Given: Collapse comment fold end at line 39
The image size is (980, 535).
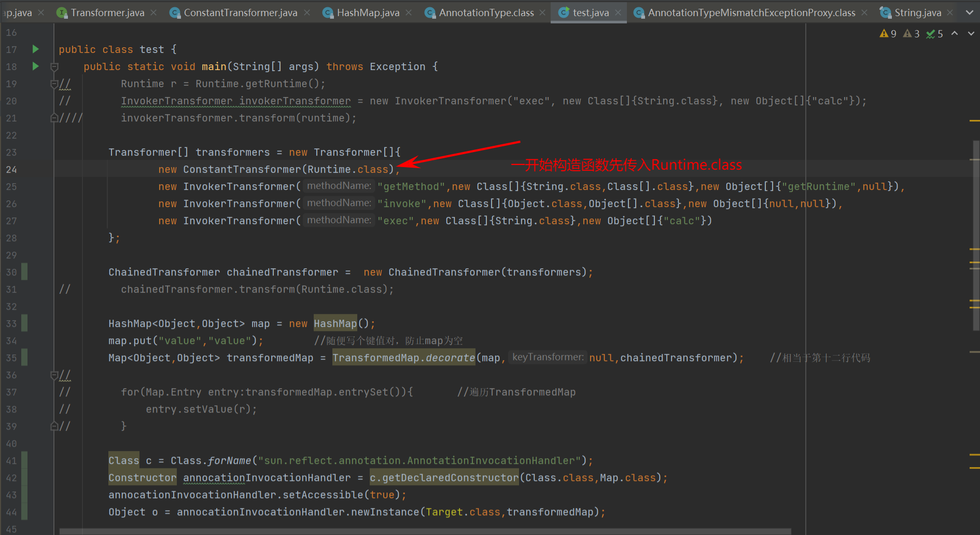Looking at the screenshot, I should (54, 426).
